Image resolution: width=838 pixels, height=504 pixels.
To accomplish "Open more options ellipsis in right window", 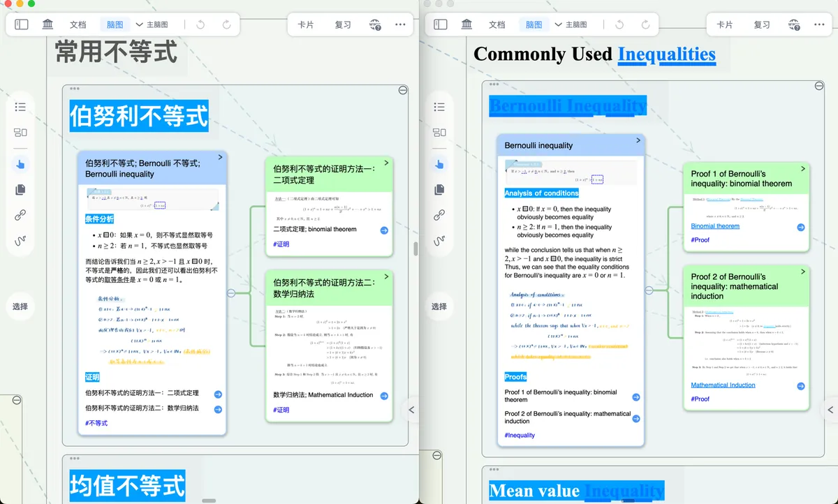I will coord(819,24).
